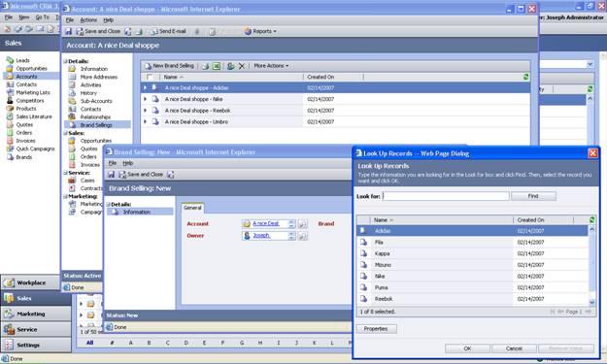Click the save icon in Brand Selling New window
Image resolution: width=607 pixels, height=364 pixels.
pyautogui.click(x=111, y=175)
